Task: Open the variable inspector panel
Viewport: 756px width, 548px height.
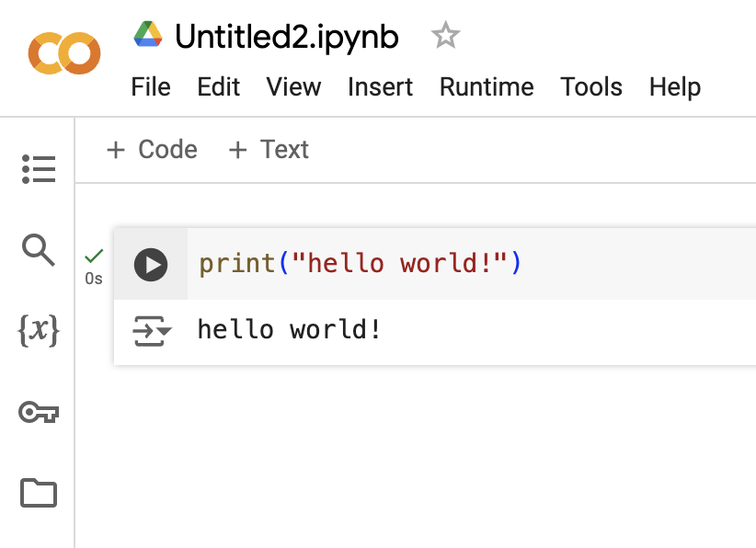Action: click(x=38, y=331)
